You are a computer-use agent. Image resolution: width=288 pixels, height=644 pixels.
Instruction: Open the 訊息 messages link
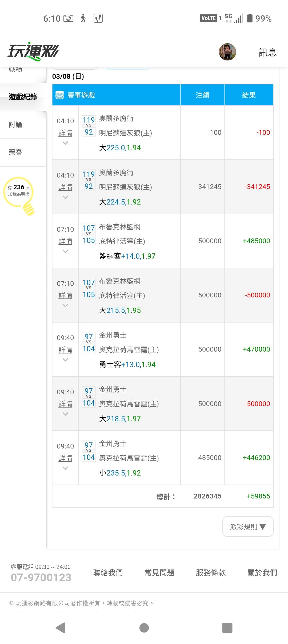pos(267,52)
